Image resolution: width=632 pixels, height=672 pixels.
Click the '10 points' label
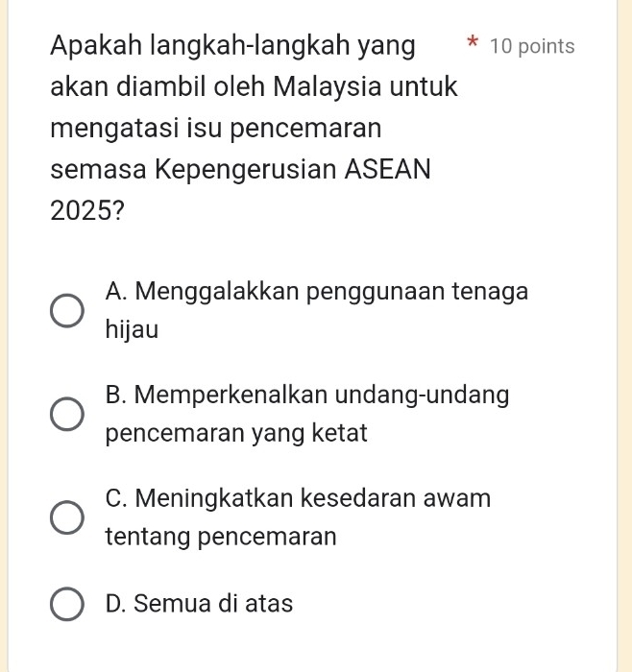(x=531, y=46)
